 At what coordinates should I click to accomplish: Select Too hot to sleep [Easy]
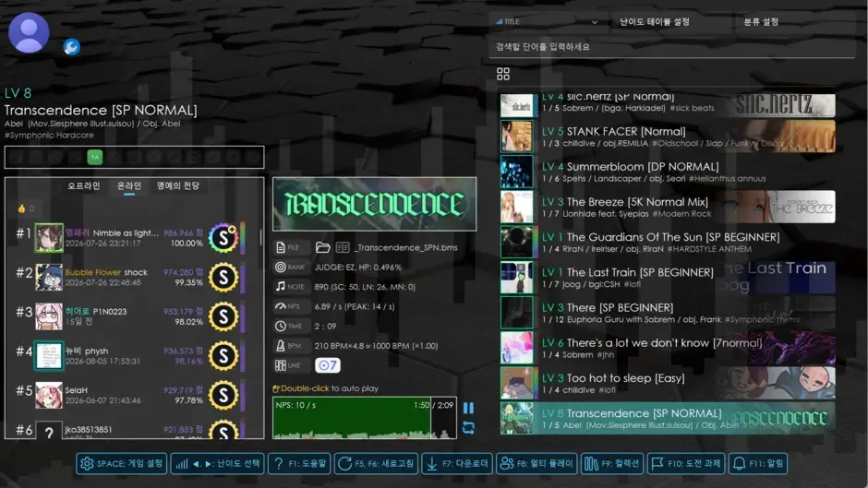pyautogui.click(x=668, y=384)
